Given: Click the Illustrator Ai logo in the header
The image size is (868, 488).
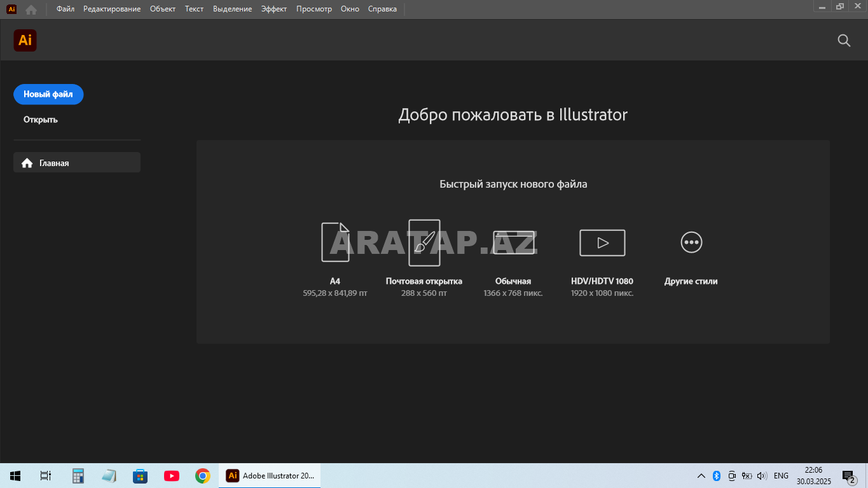Looking at the screenshot, I should [x=25, y=40].
